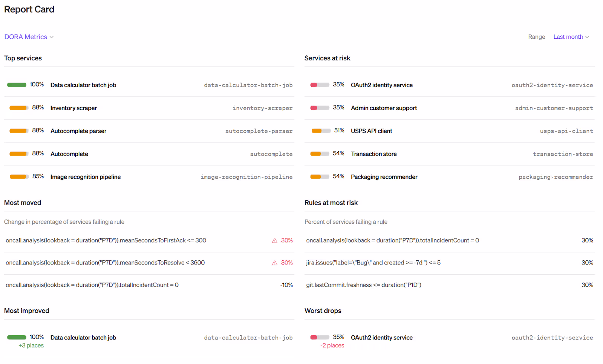The image size is (603, 364).
Task: Open the DORA Metrics dropdown
Action: click(x=29, y=37)
